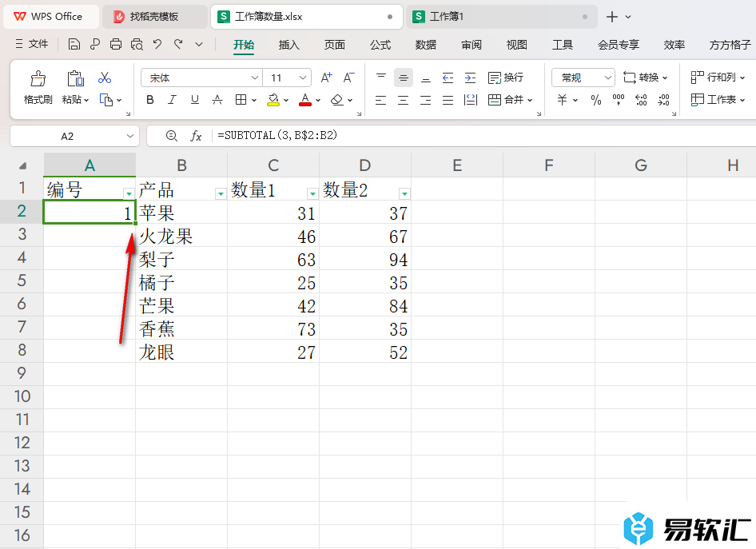This screenshot has height=549, width=756.
Task: Switch to the 数据 ribbon tab
Action: pos(426,45)
